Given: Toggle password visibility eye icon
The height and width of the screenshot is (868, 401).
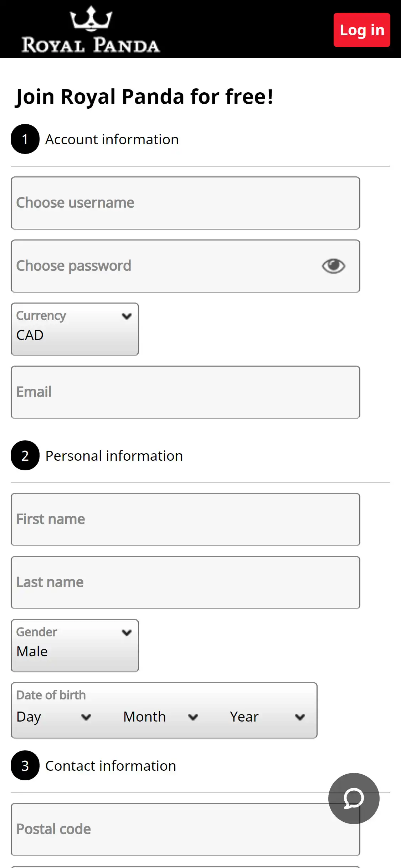Looking at the screenshot, I should [x=333, y=266].
